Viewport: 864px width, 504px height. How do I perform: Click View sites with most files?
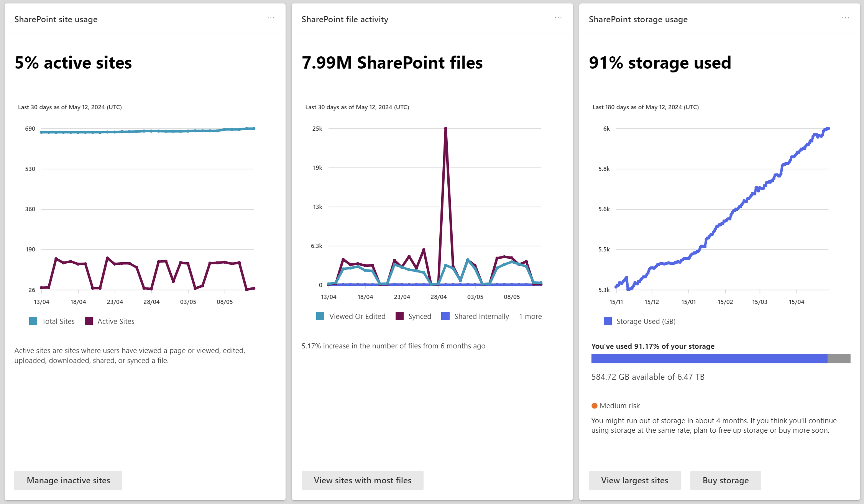click(x=362, y=480)
